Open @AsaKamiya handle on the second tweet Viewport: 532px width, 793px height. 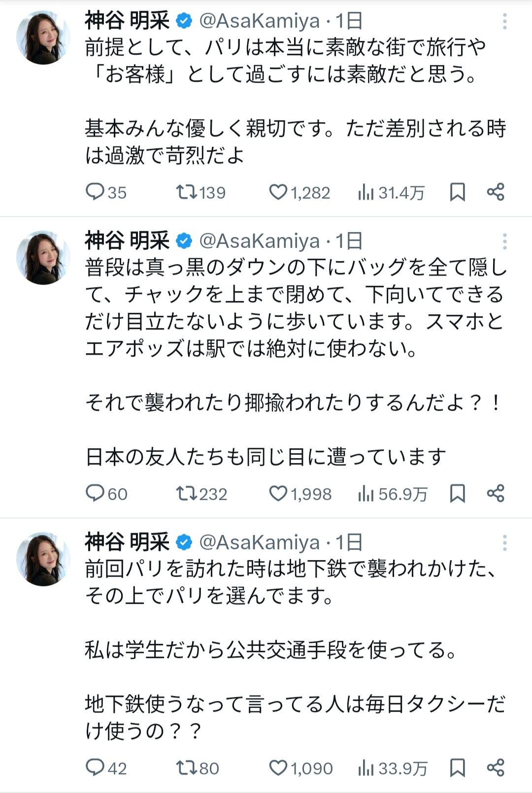(260, 241)
